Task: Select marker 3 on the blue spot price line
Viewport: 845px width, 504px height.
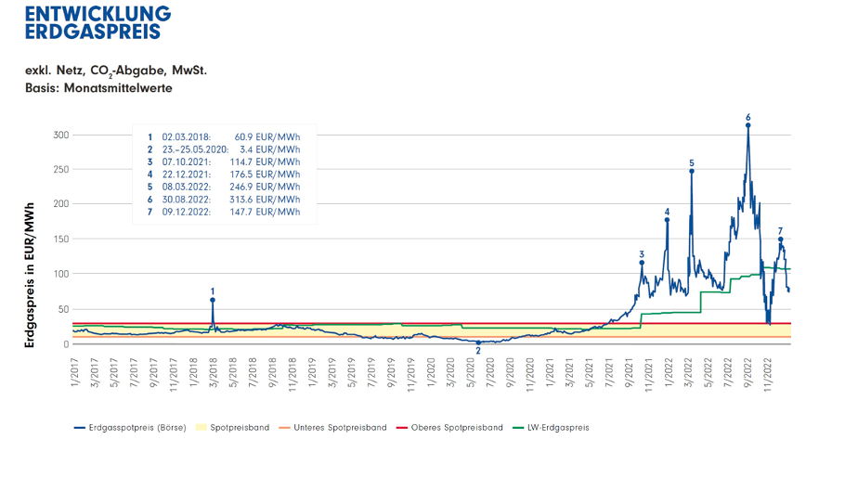Action: pos(642,263)
